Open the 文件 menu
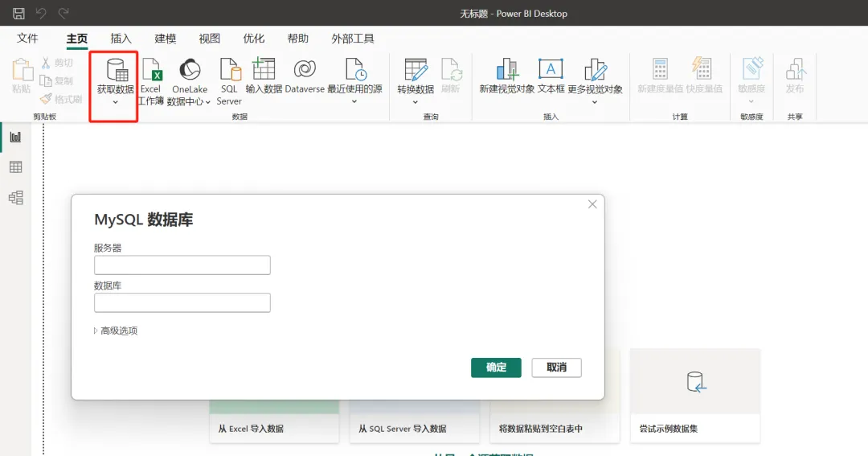Image resolution: width=868 pixels, height=456 pixels. (x=27, y=39)
